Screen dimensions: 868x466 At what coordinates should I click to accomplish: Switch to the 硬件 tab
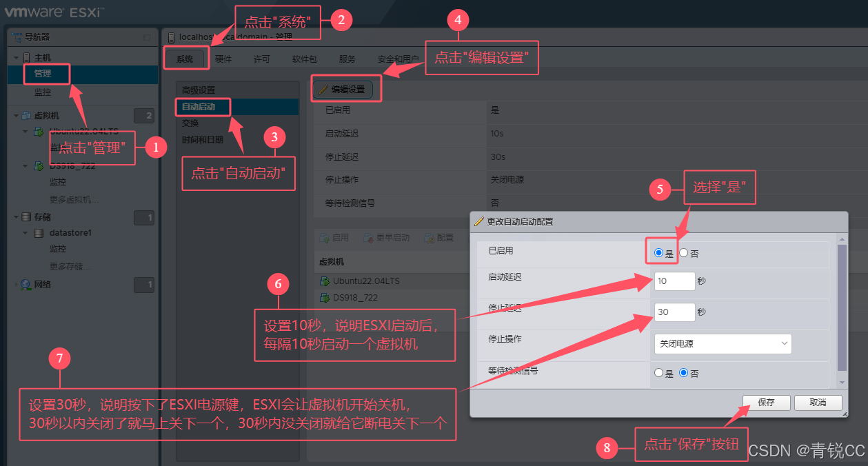click(223, 59)
